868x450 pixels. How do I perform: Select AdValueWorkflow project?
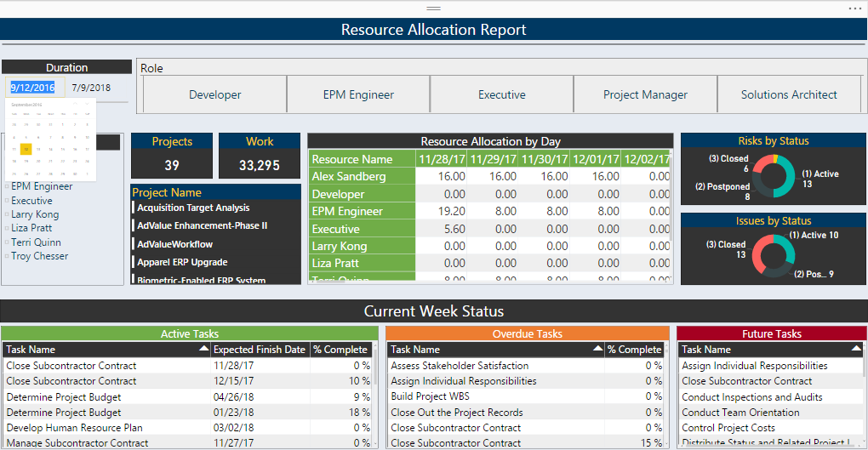(x=175, y=244)
